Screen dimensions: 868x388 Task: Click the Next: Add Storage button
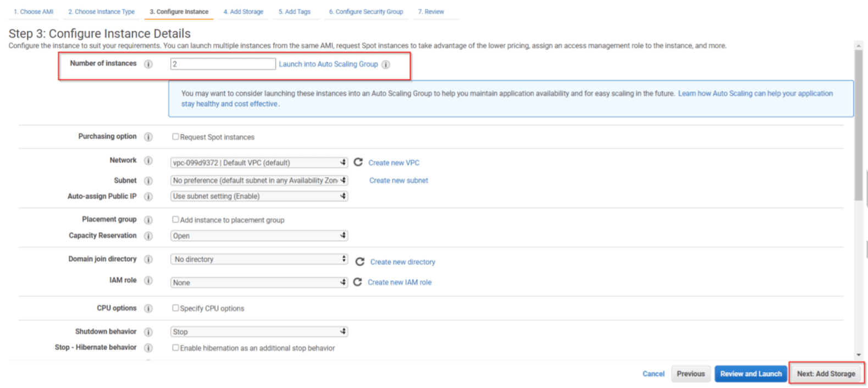pyautogui.click(x=826, y=374)
